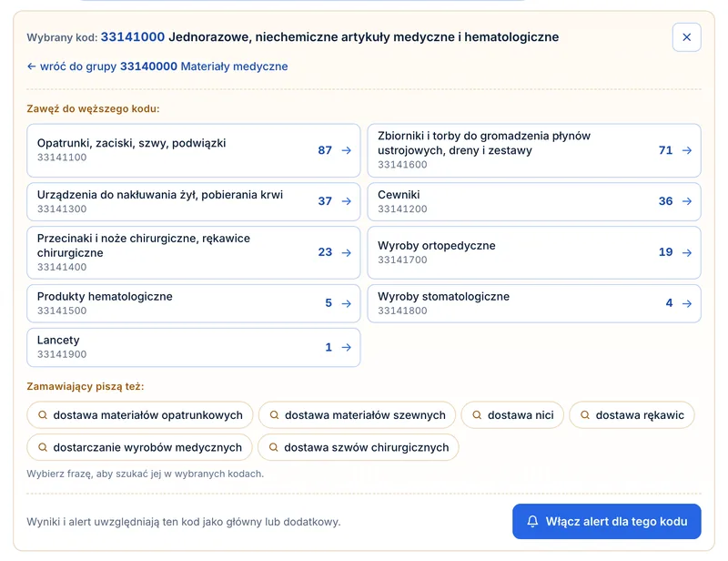The width and height of the screenshot is (728, 561).
Task: Click the count 87 for Opatrunki
Action: tap(325, 150)
